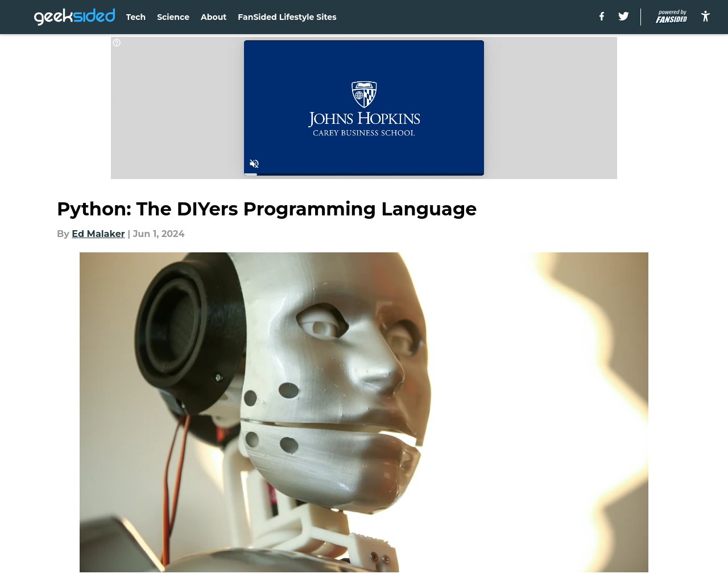728x582 pixels.
Task: Select the About menu item
Action: [x=213, y=17]
